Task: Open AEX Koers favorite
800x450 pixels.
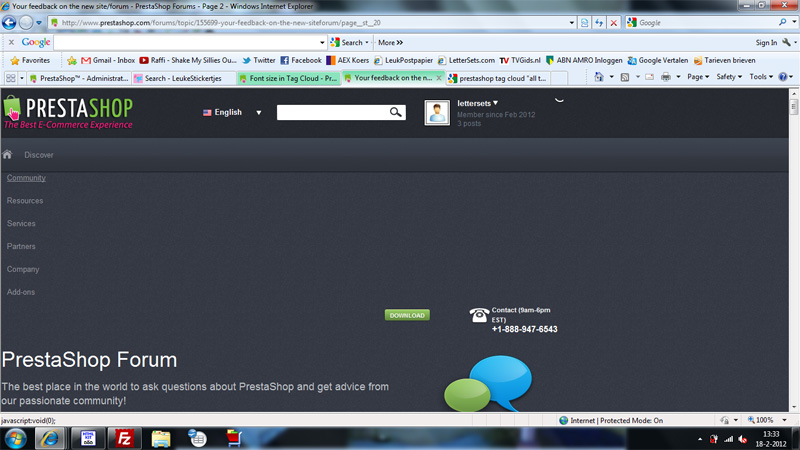Action: pyautogui.click(x=347, y=60)
